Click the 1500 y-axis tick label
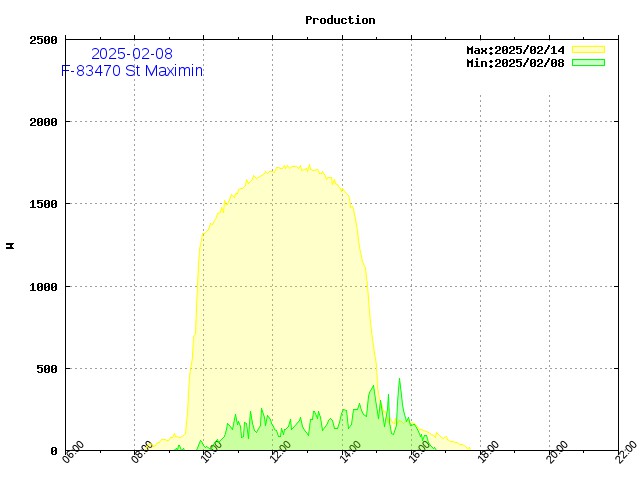 (x=43, y=204)
